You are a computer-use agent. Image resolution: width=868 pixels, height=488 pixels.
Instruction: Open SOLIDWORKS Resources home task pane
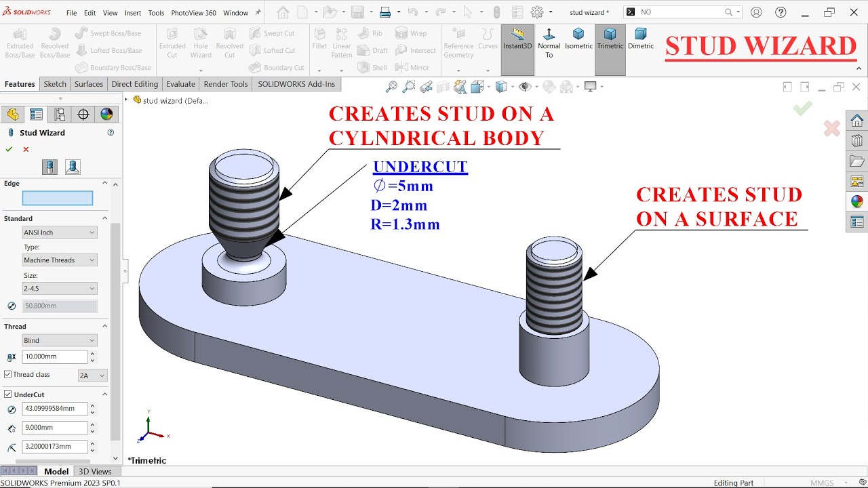click(x=857, y=121)
